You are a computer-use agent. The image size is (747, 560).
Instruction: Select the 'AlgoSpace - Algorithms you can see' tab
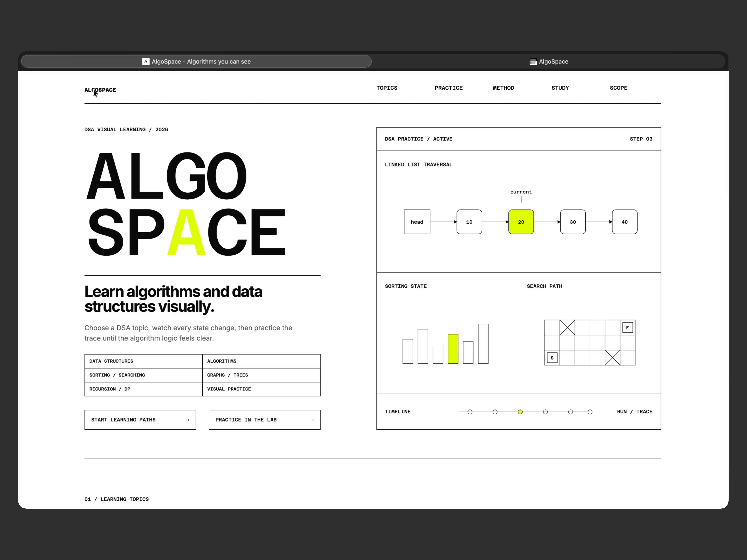(x=196, y=61)
